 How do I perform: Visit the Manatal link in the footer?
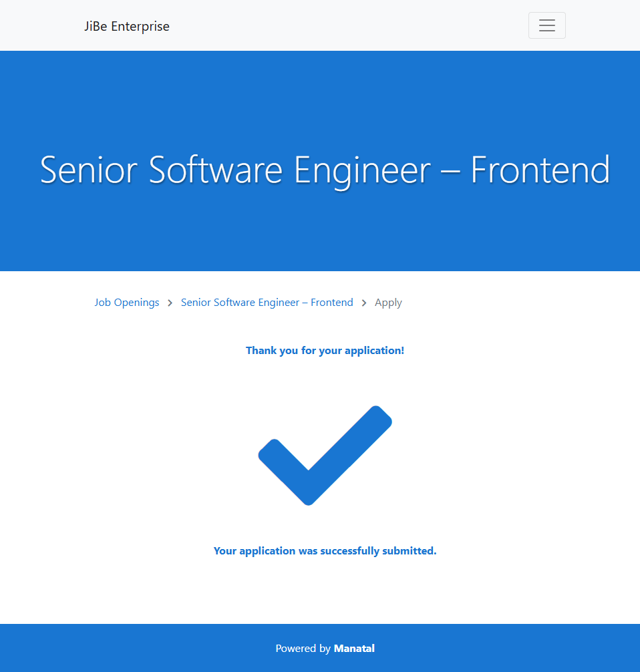click(354, 648)
